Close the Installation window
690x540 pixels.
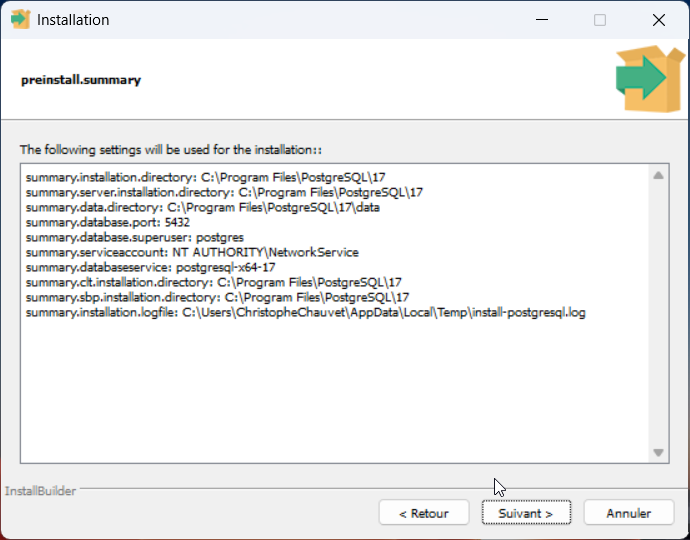659,20
